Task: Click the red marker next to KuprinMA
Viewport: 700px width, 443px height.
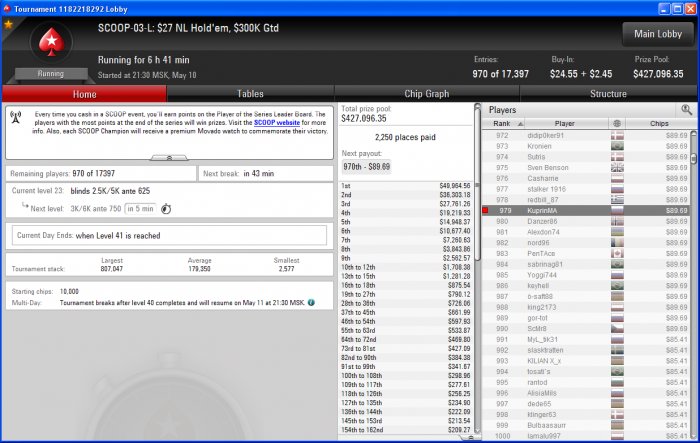Action: 485,210
